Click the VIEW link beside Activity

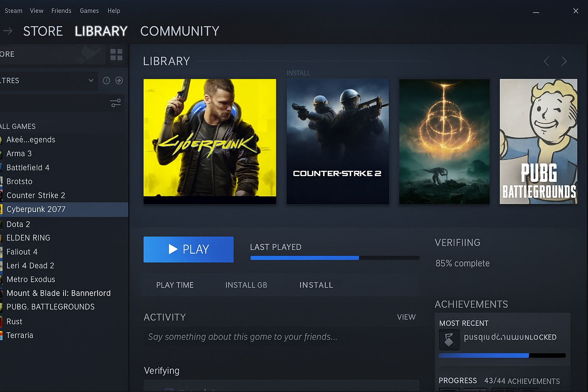(406, 317)
